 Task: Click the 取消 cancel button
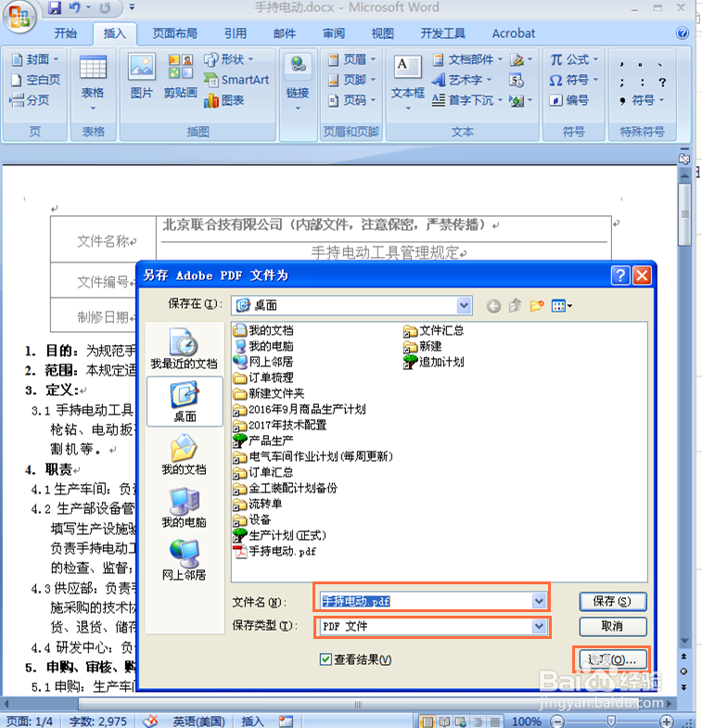pos(612,626)
